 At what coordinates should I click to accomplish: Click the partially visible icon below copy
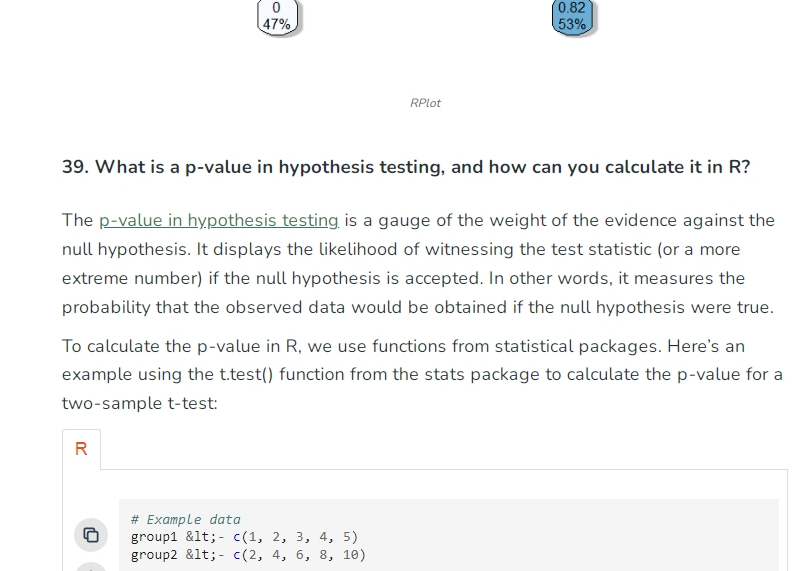(x=91, y=567)
